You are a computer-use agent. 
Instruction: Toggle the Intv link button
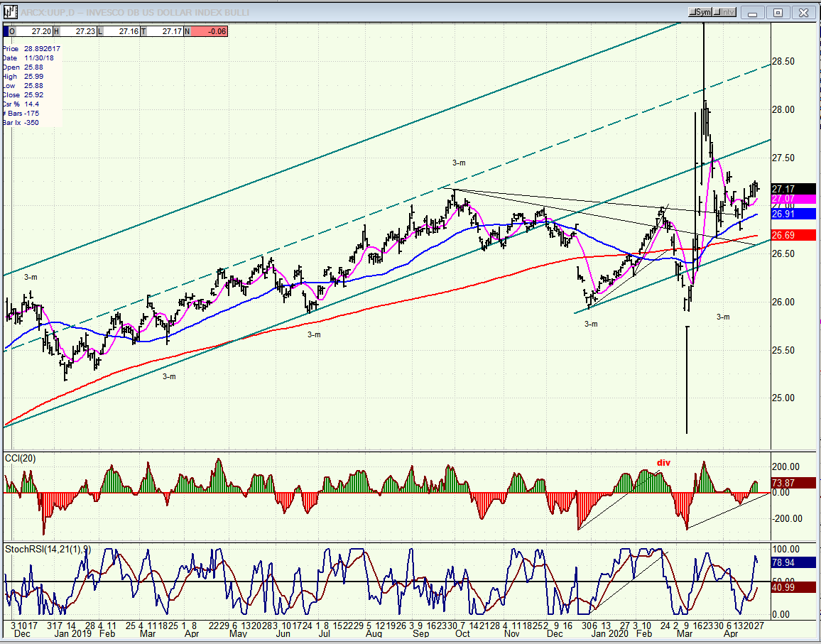(x=726, y=12)
